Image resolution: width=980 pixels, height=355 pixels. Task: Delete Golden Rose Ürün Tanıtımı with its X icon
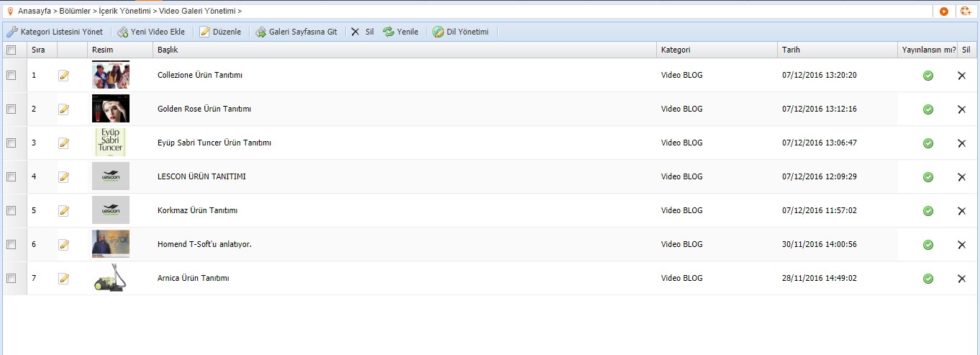(x=961, y=109)
